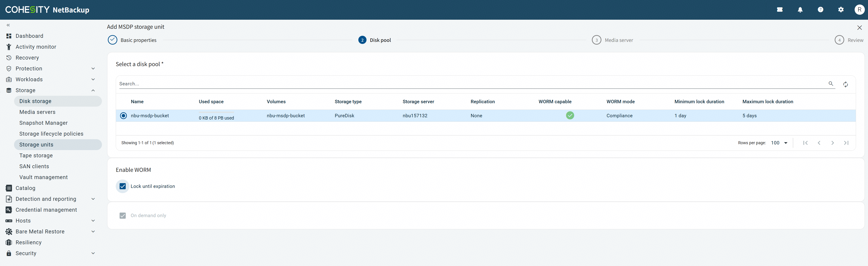Click the search magnifier icon
Viewport: 868px width, 266px height.
point(831,84)
